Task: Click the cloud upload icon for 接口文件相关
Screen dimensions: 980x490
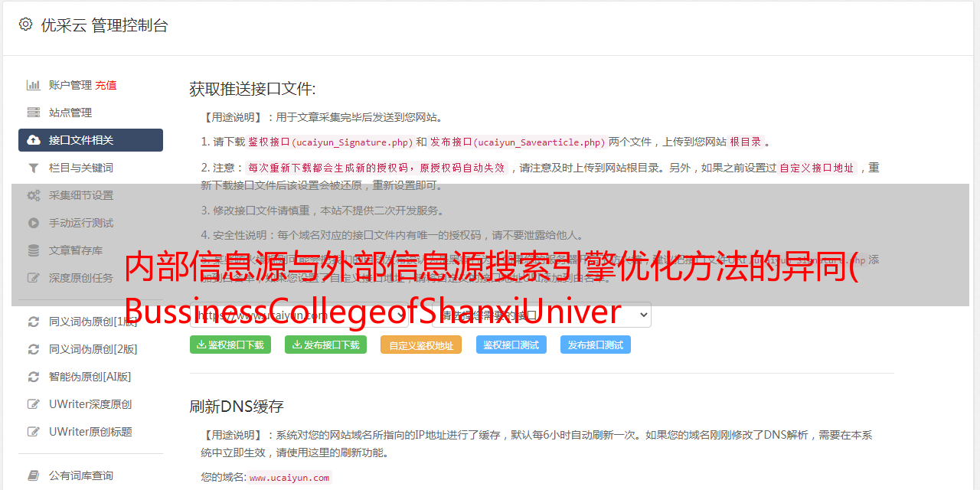Action: click(34, 140)
